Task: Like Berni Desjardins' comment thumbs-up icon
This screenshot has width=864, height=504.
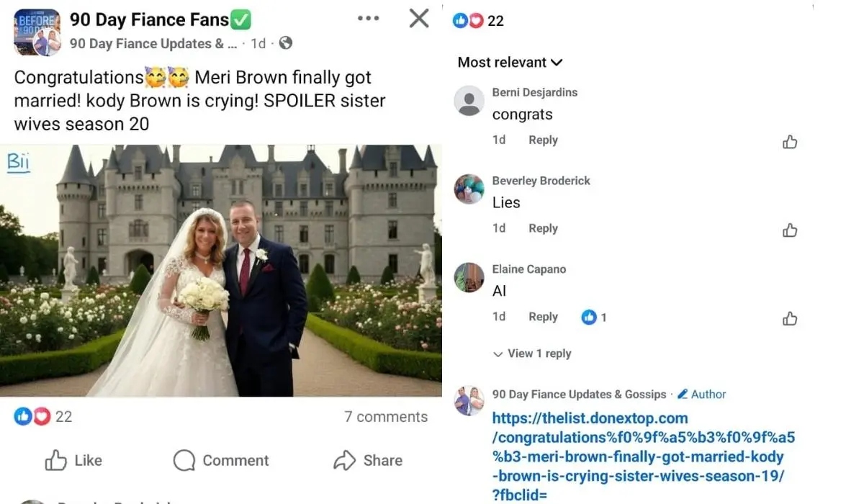Action: (x=790, y=142)
